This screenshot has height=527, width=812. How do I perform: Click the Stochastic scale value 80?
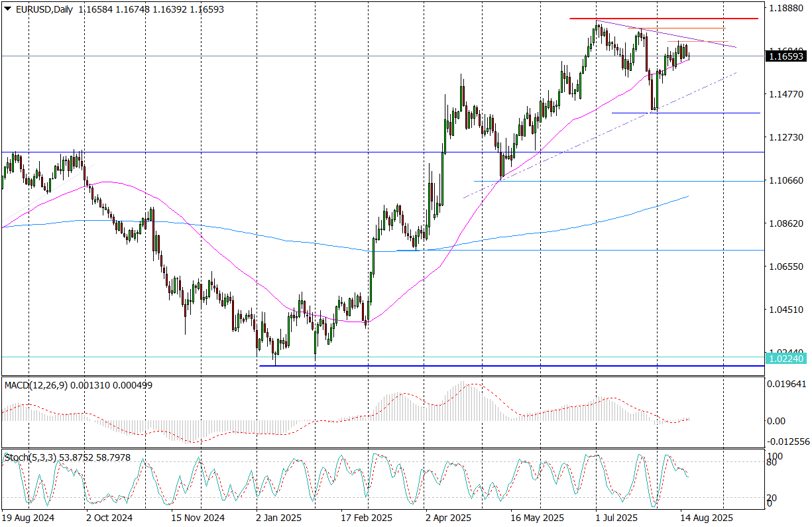coord(772,462)
